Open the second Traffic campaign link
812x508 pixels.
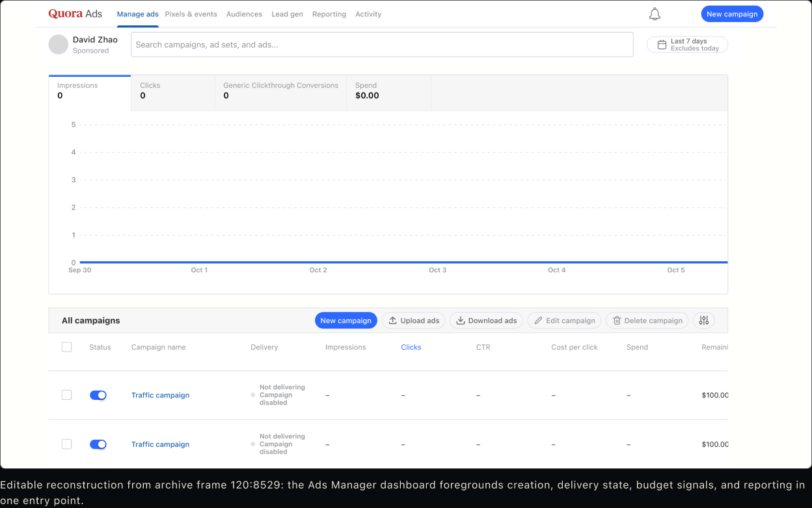[x=160, y=444]
